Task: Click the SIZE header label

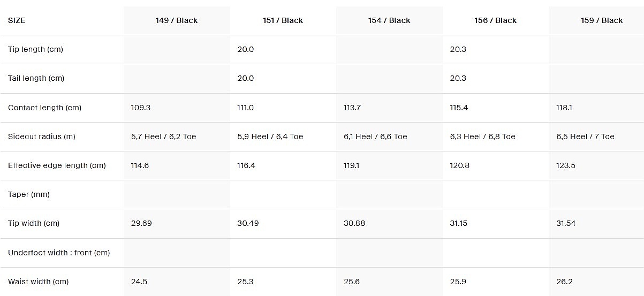Action: click(x=17, y=20)
